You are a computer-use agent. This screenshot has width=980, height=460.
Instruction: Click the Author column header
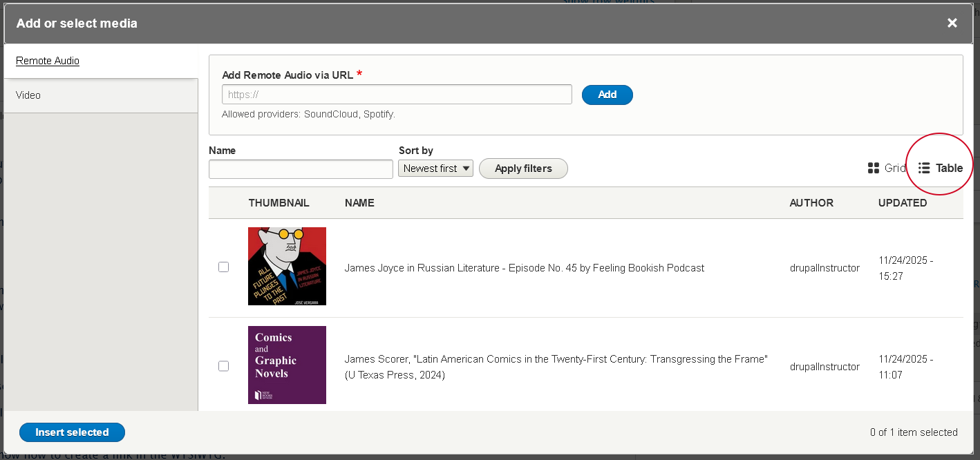811,203
